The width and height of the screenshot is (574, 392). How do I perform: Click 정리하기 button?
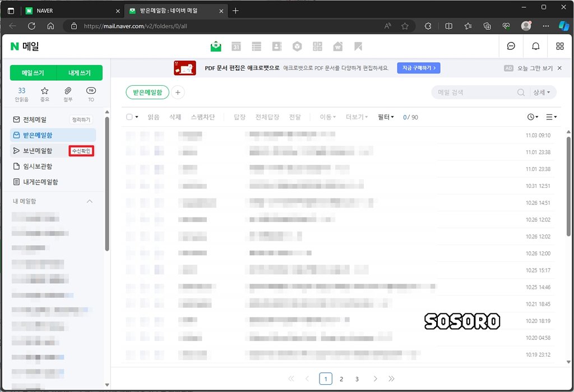(81, 119)
